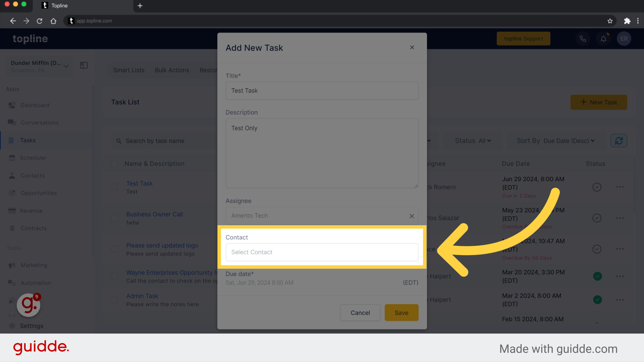Open a new browser tab
Viewport: 644px width, 362px height.
[140, 6]
